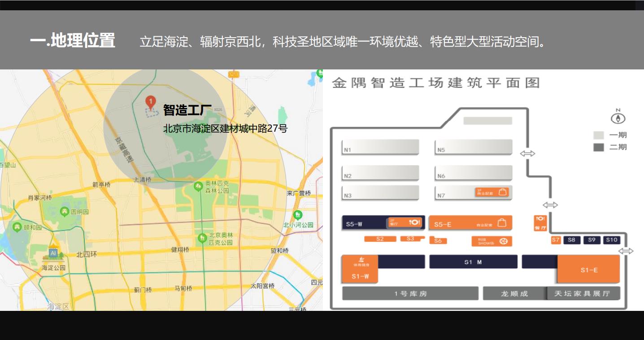644x340 pixels.
Task: Click the dashed blue site outline under the pin
Action: point(152,112)
